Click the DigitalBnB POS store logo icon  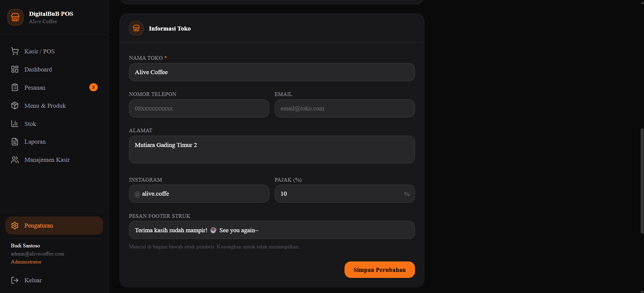pyautogui.click(x=15, y=17)
